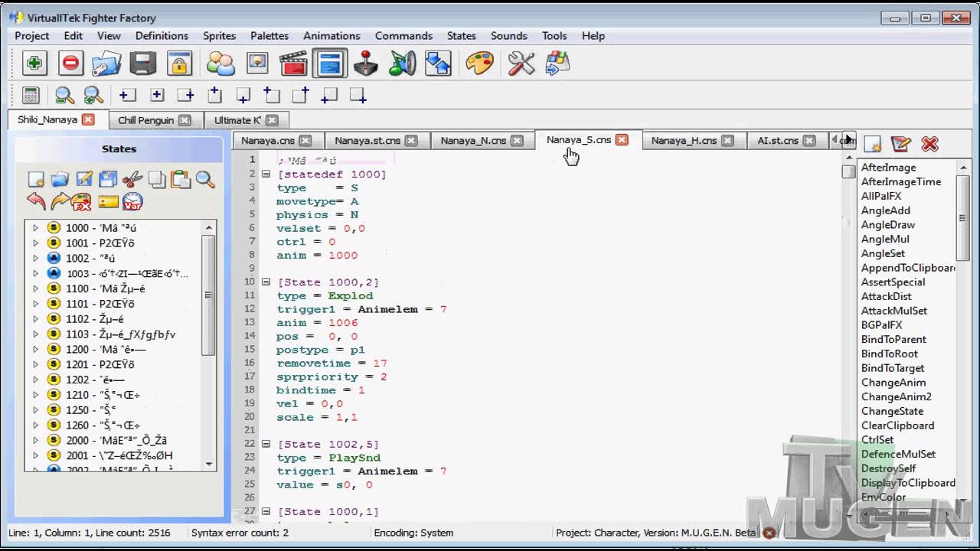Open the Help menu
Screen dimensions: 980x551
pos(593,36)
